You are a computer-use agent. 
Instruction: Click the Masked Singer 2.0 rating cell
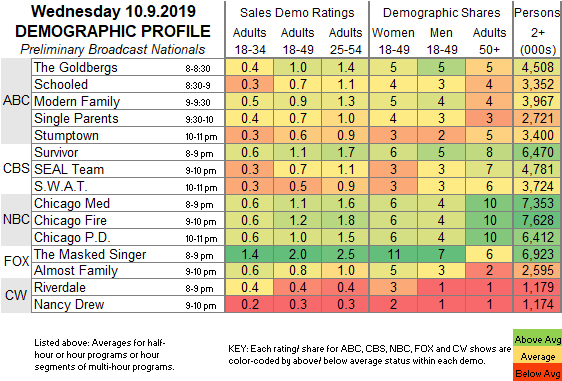pos(297,254)
